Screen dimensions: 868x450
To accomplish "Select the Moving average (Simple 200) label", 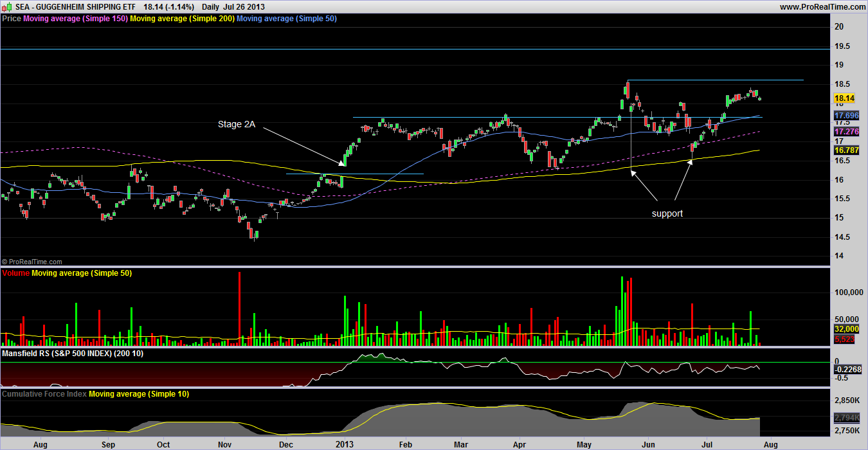I will click(x=182, y=19).
